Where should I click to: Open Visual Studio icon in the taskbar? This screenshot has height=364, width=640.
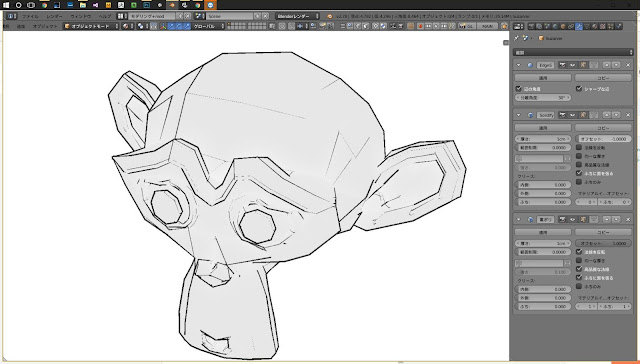click(96, 5)
